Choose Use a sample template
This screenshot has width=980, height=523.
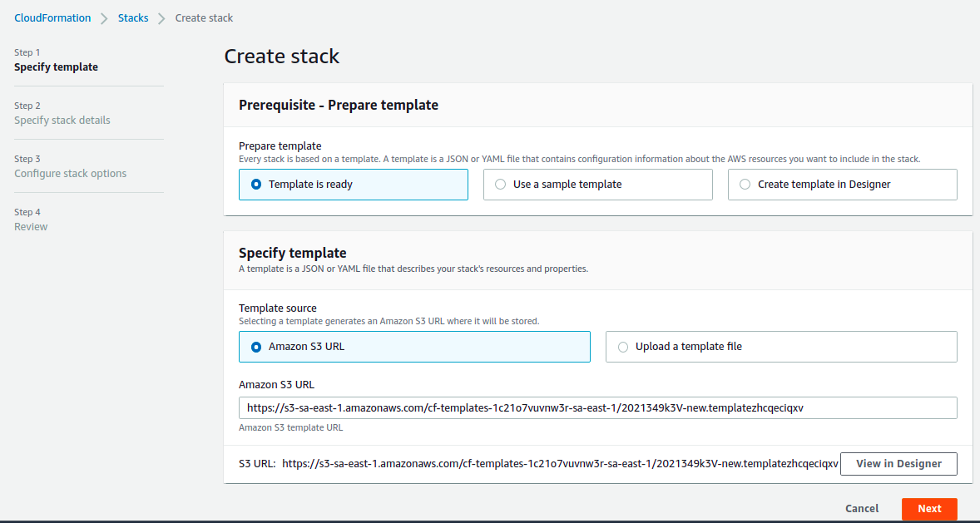(x=597, y=185)
